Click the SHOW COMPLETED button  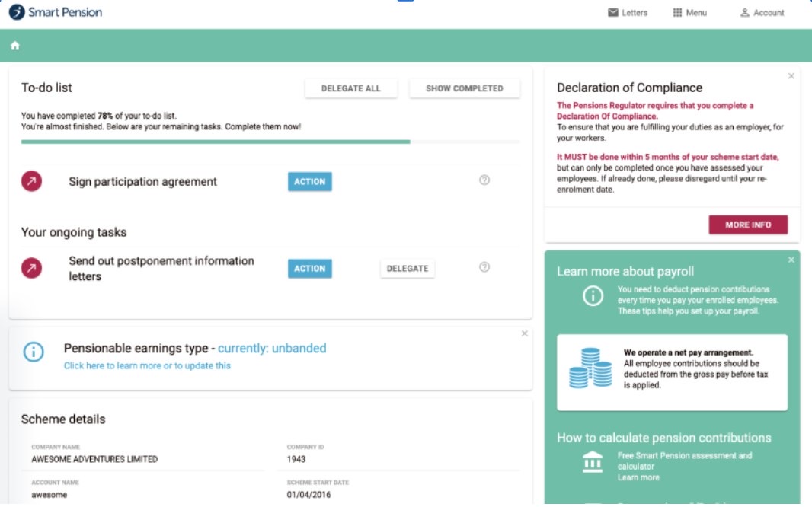pos(465,88)
